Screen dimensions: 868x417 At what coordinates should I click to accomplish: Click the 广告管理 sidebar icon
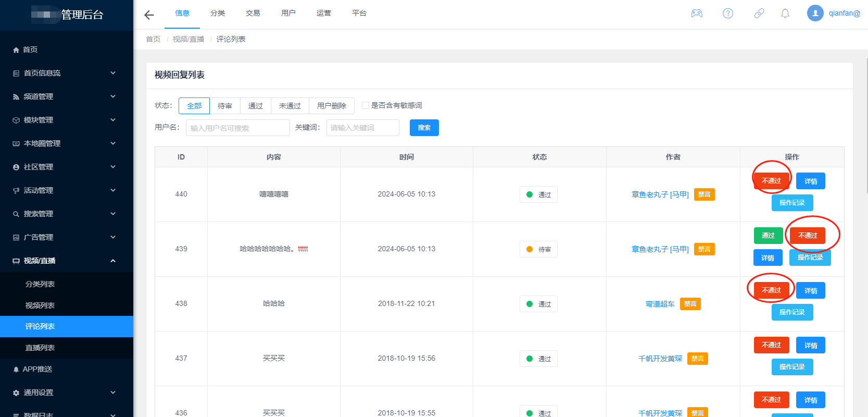click(x=16, y=238)
